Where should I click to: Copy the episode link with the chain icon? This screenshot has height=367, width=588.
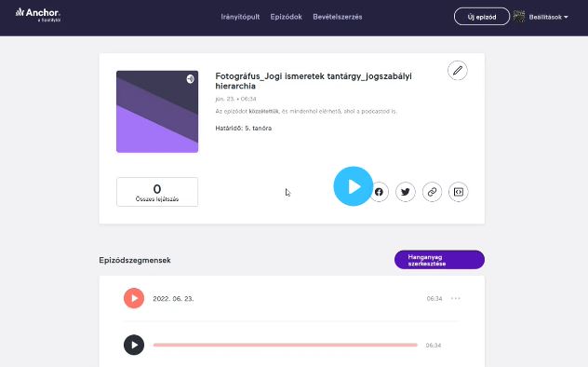(432, 192)
